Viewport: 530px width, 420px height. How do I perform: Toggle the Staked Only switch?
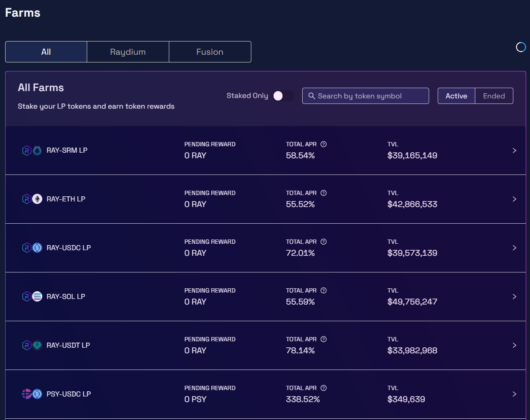284,96
